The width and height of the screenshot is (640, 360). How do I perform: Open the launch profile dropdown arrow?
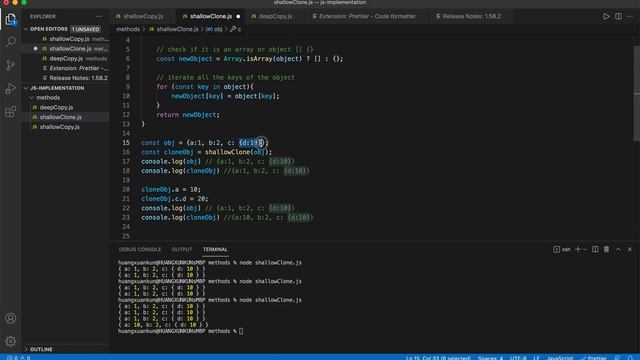point(584,249)
